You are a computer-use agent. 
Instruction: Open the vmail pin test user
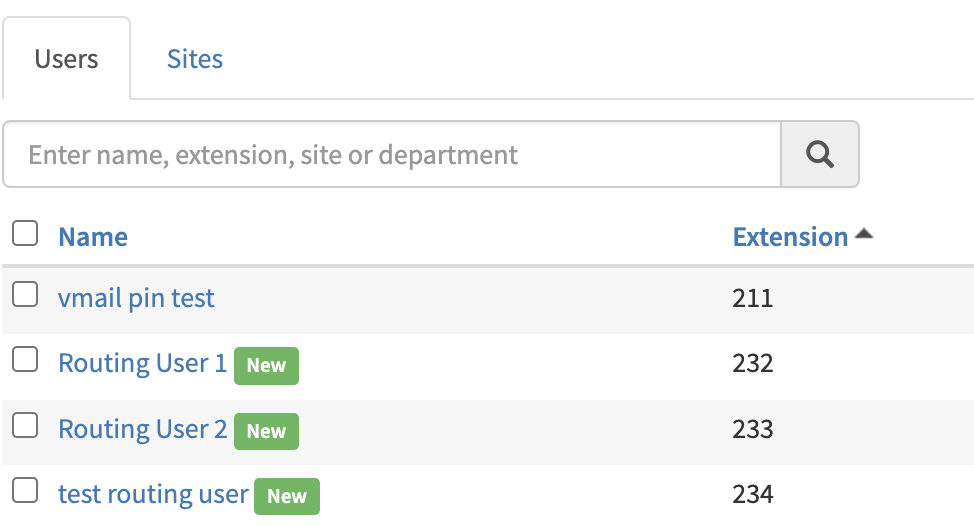click(x=136, y=298)
